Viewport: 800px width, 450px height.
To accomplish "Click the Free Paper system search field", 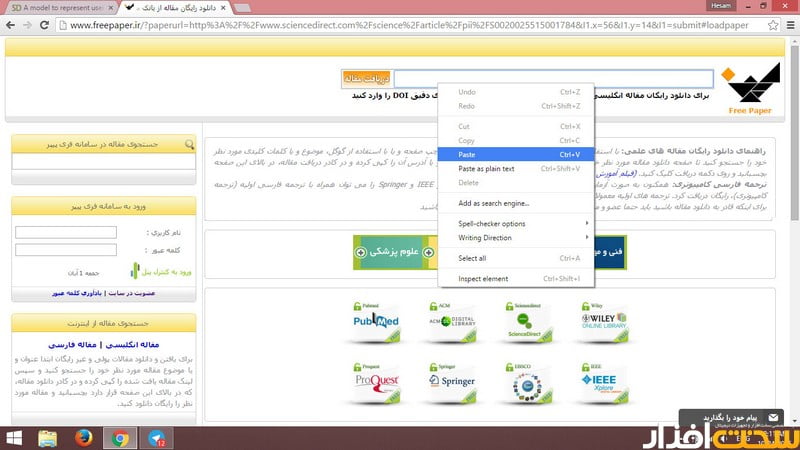I will (104, 162).
